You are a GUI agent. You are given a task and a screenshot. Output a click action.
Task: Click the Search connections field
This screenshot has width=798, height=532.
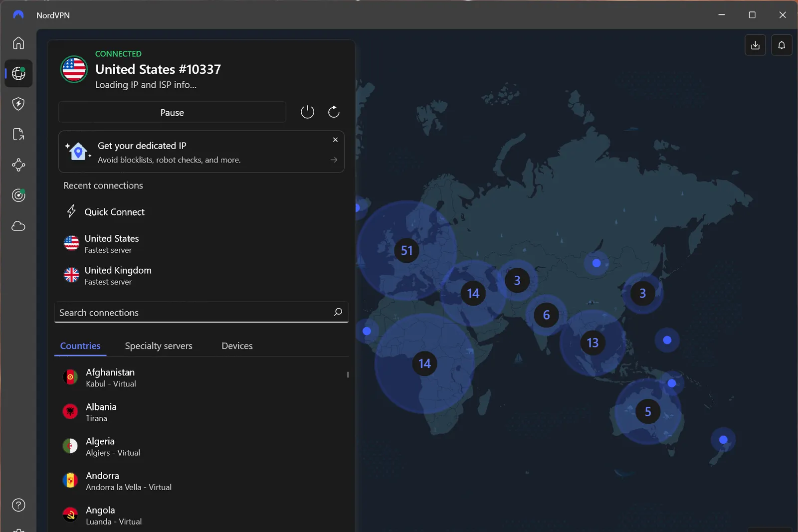(x=195, y=313)
